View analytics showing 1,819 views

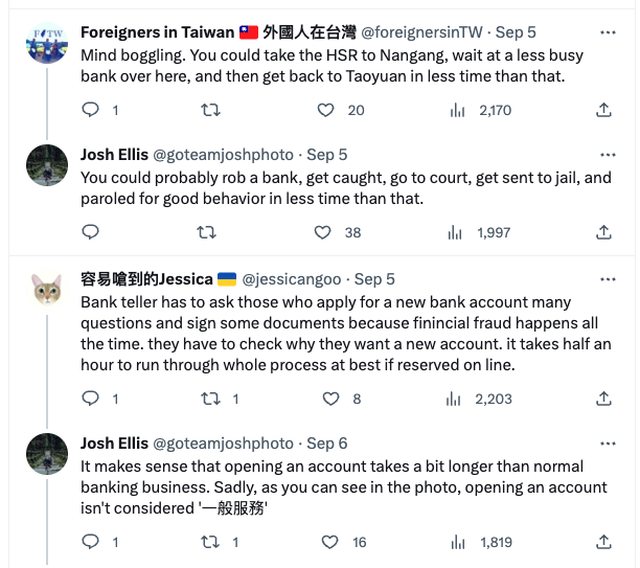point(481,542)
